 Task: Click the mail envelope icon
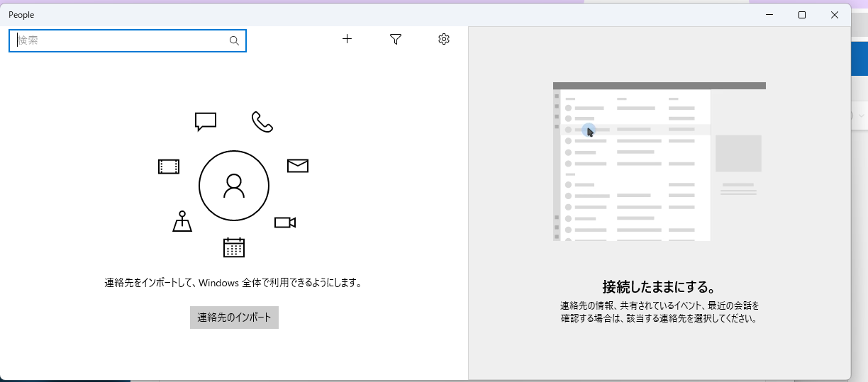(x=298, y=166)
